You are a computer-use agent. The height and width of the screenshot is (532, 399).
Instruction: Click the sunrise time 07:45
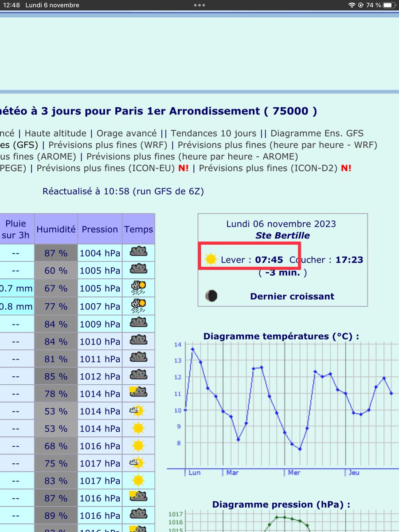(269, 260)
